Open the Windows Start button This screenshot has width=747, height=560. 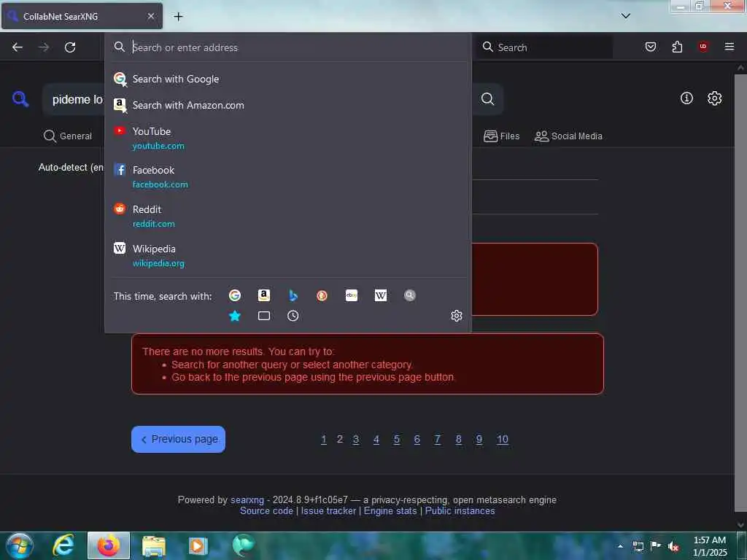coord(20,545)
